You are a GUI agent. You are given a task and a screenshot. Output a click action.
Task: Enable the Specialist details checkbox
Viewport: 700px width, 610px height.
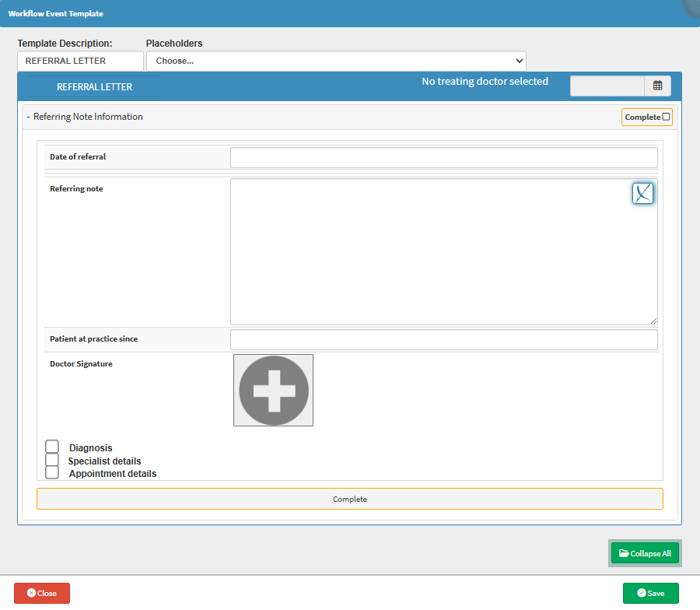point(52,460)
